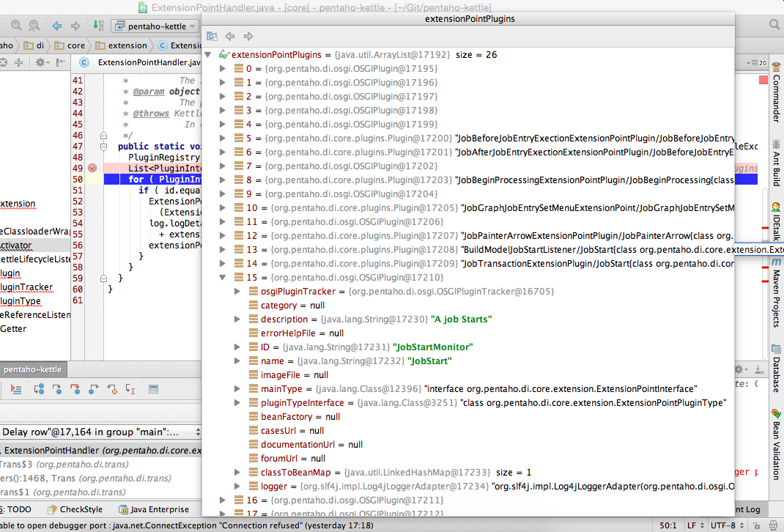Viewport: 784px width, 532px height.
Task: Select the 'beanFactory = null' row
Action: 468,417
